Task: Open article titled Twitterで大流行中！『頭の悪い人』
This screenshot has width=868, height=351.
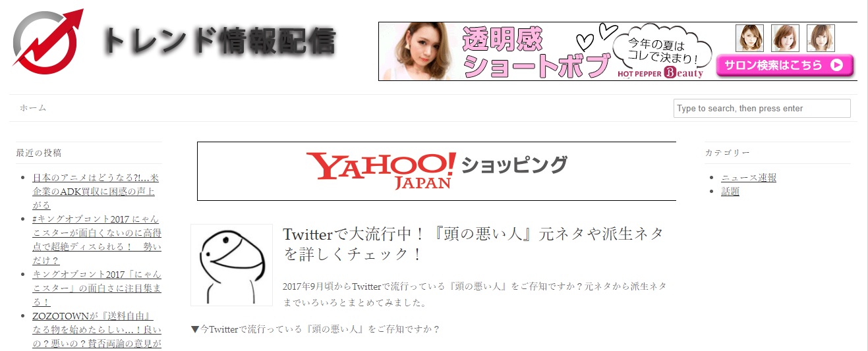Action: 473,244
